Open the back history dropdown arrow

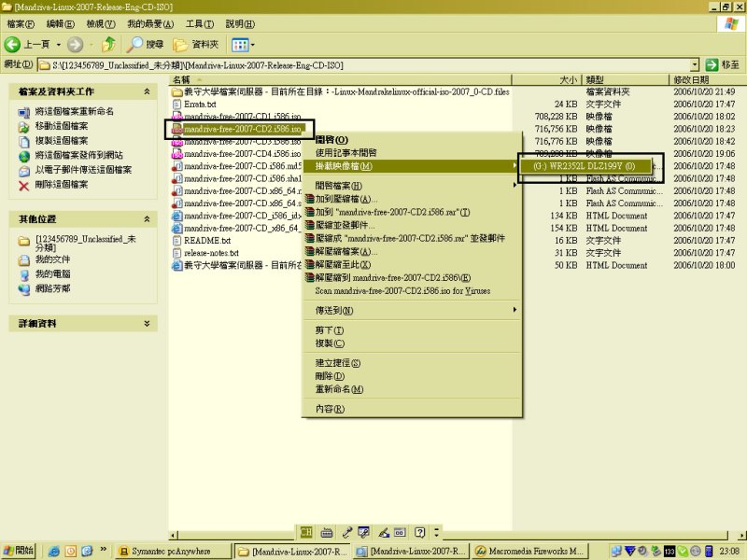58,45
